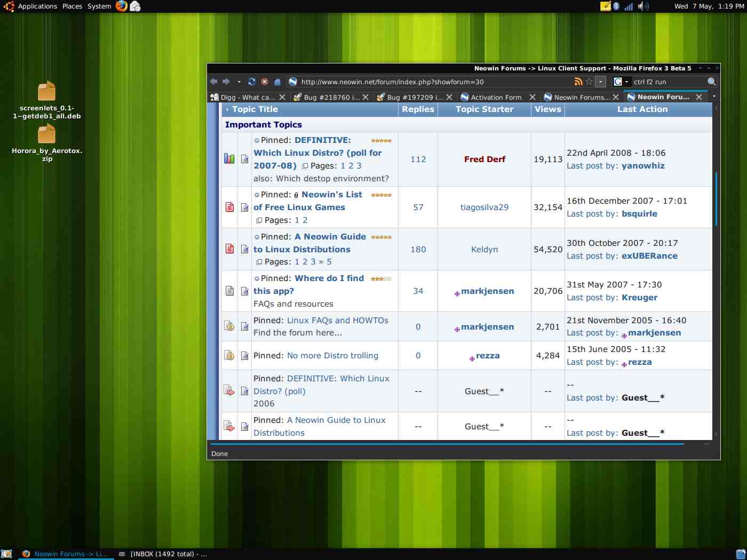
Task: Bookmark this page with the star icon
Action: pyautogui.click(x=589, y=82)
